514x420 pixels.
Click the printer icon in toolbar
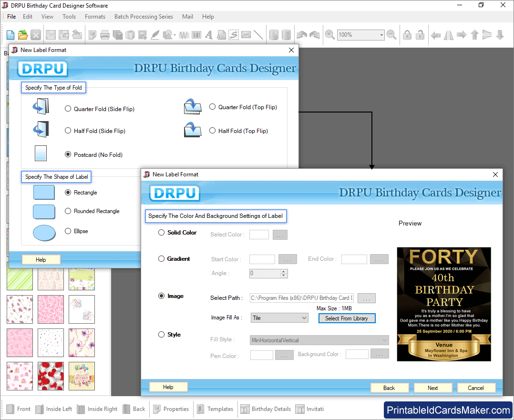[x=105, y=35]
